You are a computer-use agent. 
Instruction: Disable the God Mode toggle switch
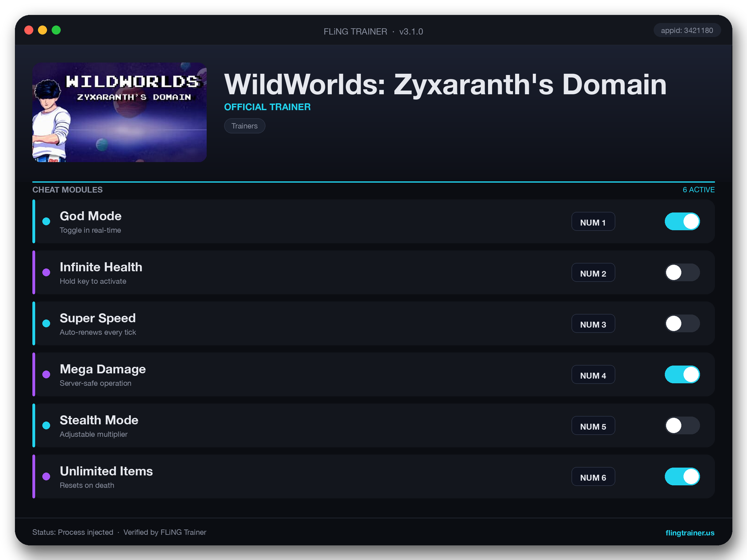(682, 222)
